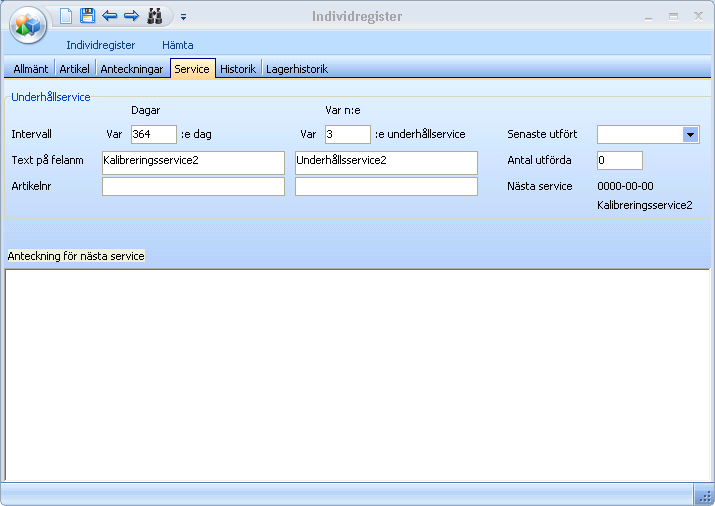Open search with the binoculars icon
Screen dimensions: 715x506
155,16
